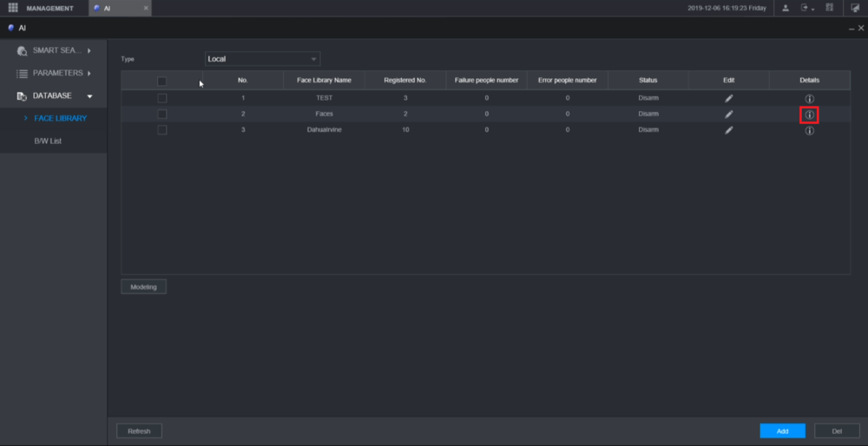Open the Type dropdown showing Local
Viewport: 868px width, 446px height.
(262, 59)
